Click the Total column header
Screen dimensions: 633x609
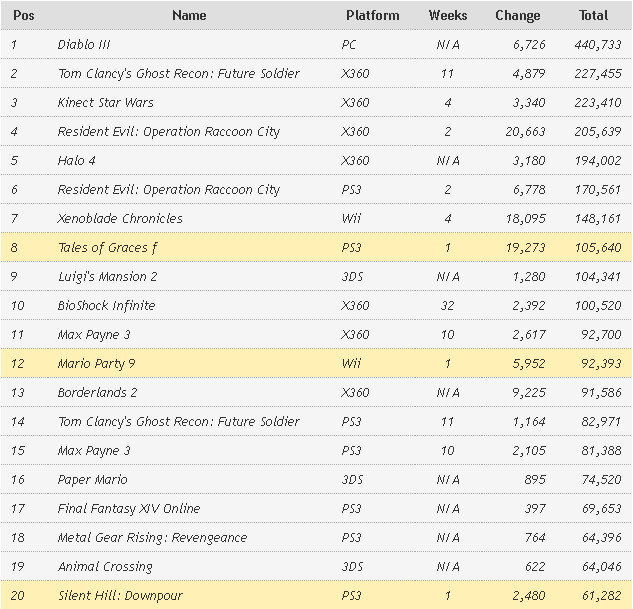(x=593, y=15)
